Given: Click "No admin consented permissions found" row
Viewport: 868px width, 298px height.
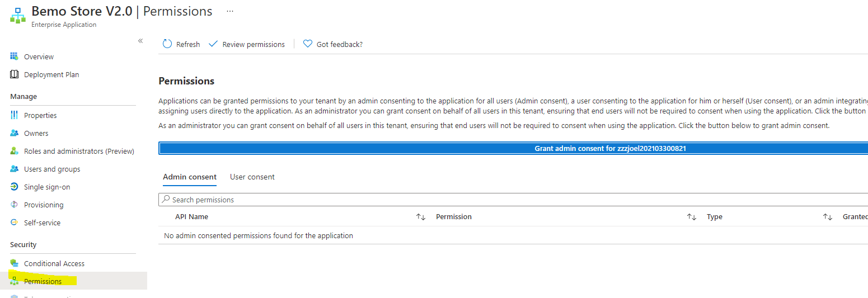Looking at the screenshot, I should pyautogui.click(x=513, y=235).
